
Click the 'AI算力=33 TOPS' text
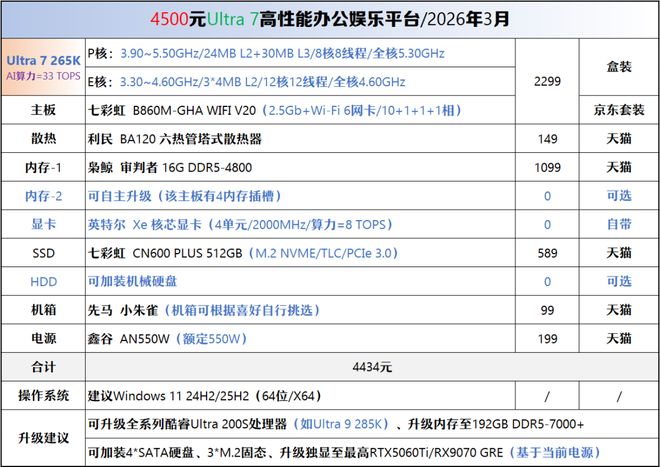coord(43,76)
